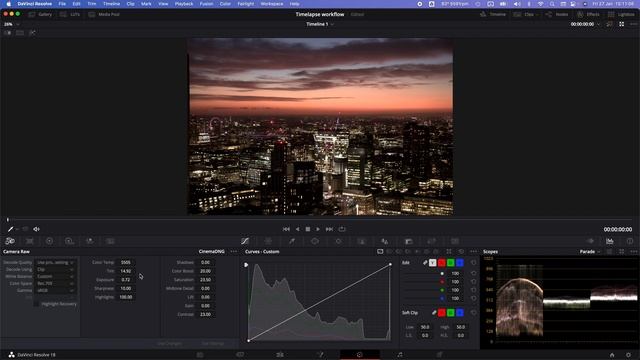
Task: Open the HDR palette icon
Action: 69,241
